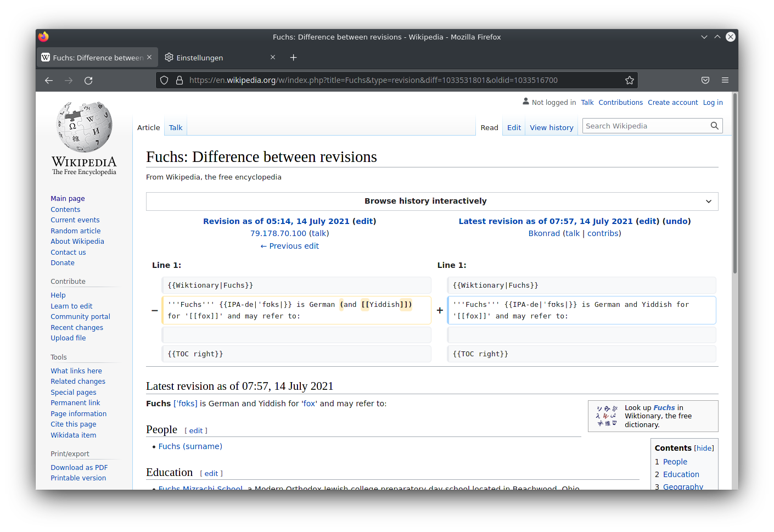Click the undo link for latest revision
Viewport: 774px width, 532px height.
[x=677, y=221]
